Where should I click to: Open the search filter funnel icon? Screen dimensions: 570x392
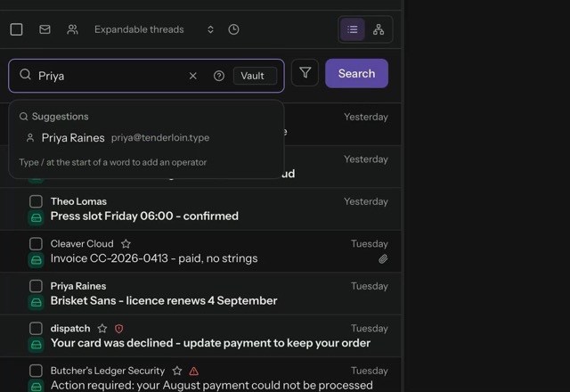(x=305, y=73)
